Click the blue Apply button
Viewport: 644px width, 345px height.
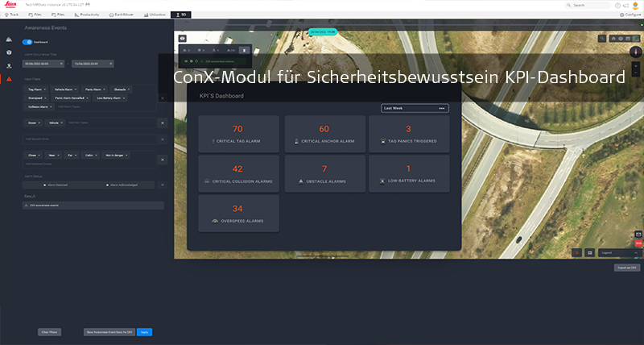(144, 331)
